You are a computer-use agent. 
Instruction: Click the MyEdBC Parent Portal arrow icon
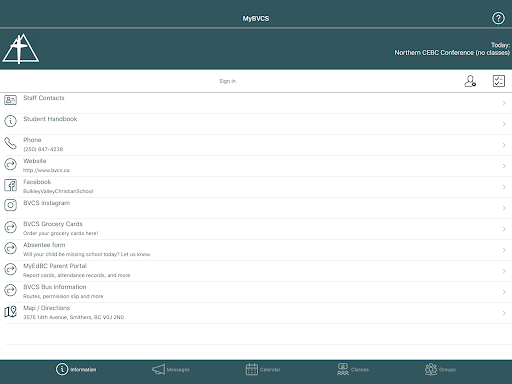pos(10,269)
